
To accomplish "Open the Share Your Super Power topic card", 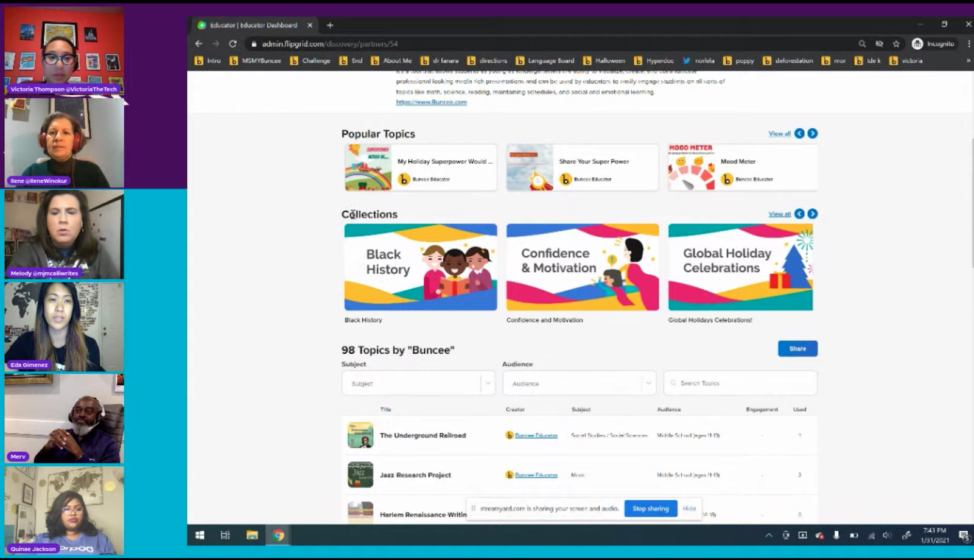I will click(582, 167).
